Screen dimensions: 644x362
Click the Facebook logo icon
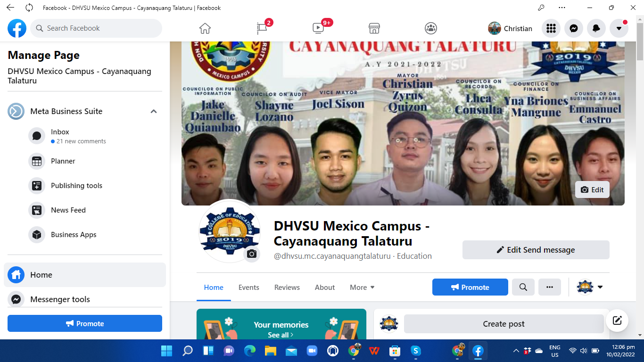[x=17, y=28]
